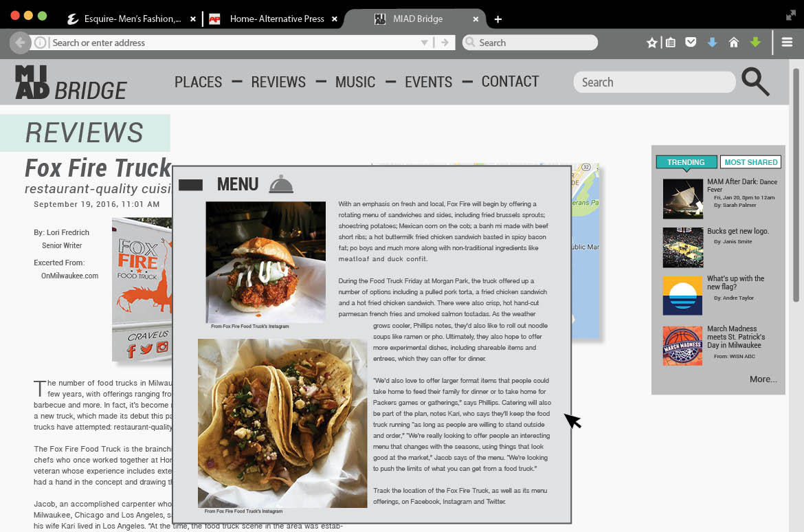Image resolution: width=804 pixels, height=532 pixels.
Task: Open the bookmarks list icon
Action: pyautogui.click(x=670, y=43)
